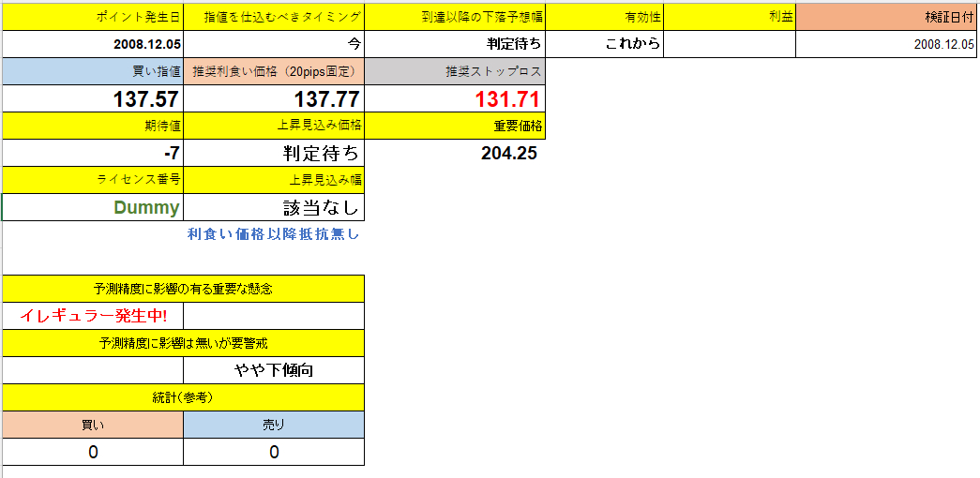The height and width of the screenshot is (478, 980).
Task: Click 判定待ち under 上昇見込み価格
Action: coord(275,153)
